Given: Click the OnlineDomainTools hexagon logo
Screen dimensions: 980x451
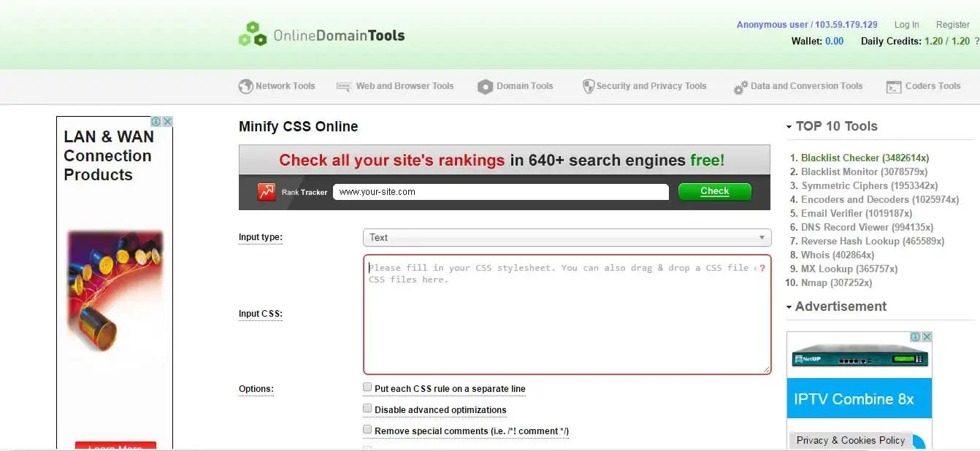Looking at the screenshot, I should point(253,34).
